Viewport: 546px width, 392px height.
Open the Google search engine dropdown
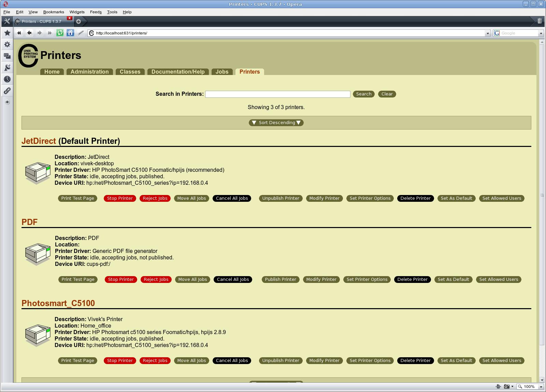click(x=541, y=33)
